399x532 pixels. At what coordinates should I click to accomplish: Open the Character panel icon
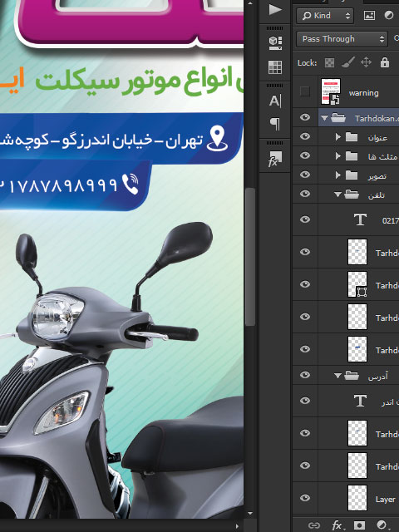click(275, 101)
